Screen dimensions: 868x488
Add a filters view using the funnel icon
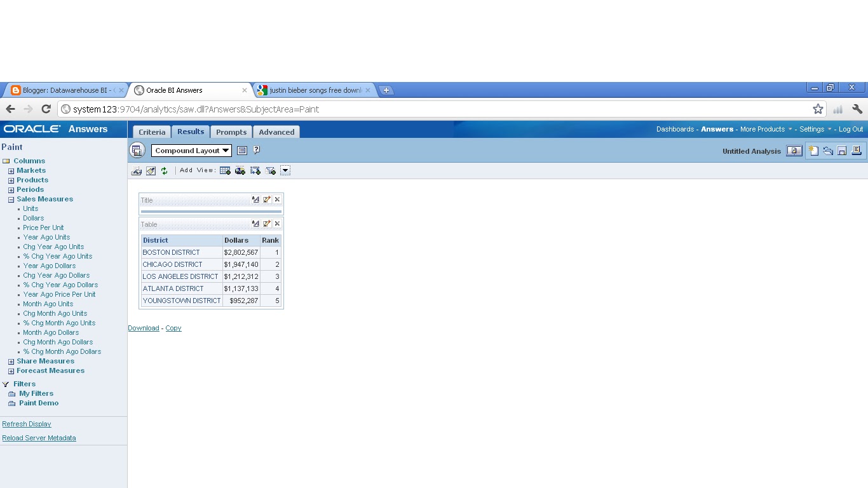pyautogui.click(x=271, y=170)
